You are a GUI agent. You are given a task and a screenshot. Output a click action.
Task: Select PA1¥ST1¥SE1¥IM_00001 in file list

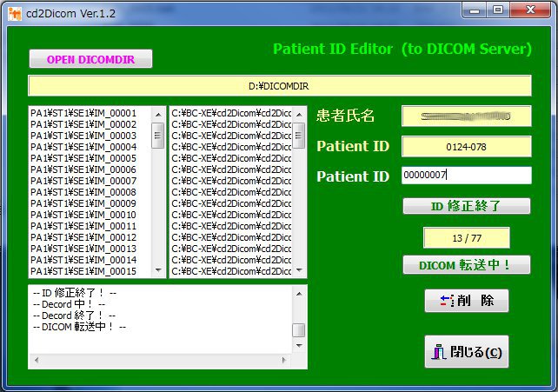pyautogui.click(x=83, y=113)
